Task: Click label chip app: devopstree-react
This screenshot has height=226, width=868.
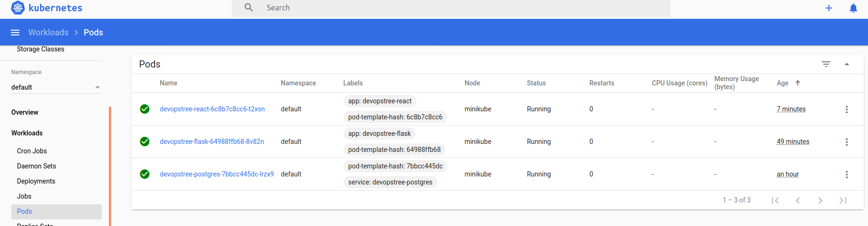Action: pos(380,101)
